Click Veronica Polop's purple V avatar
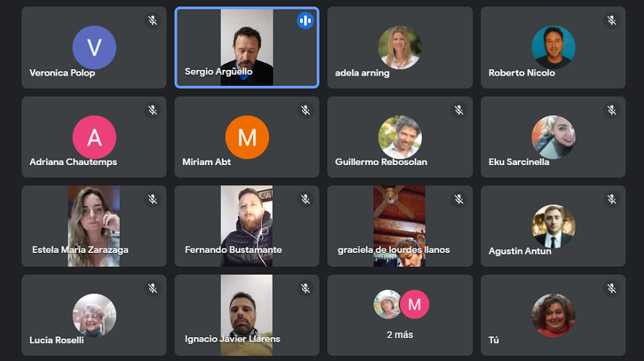The image size is (644, 361). point(94,47)
